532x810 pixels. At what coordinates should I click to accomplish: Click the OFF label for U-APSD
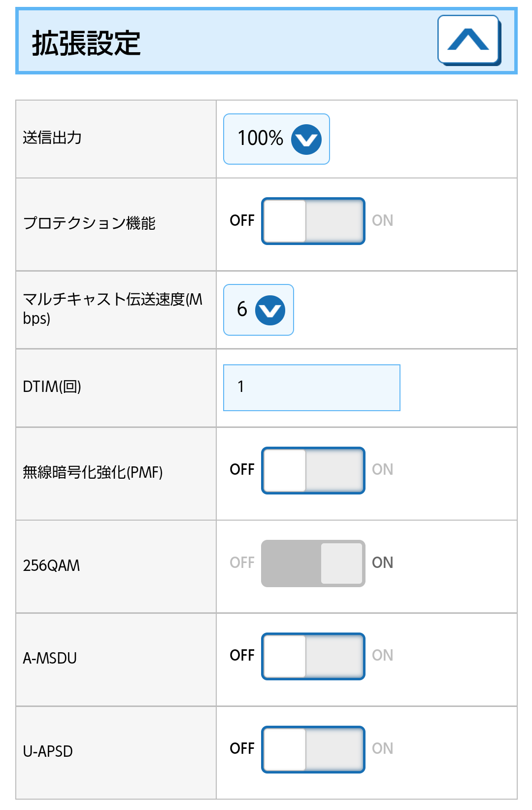pos(242,748)
